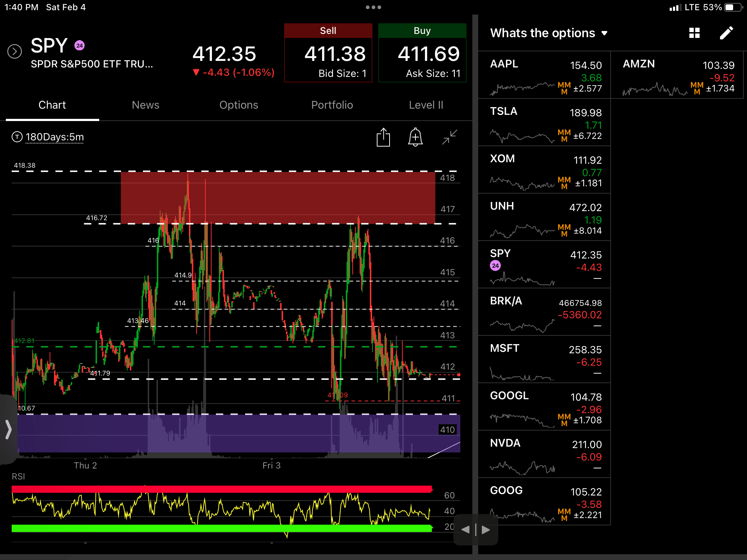Step chart forward with the right arrow
This screenshot has height=560, width=747.
(486, 530)
